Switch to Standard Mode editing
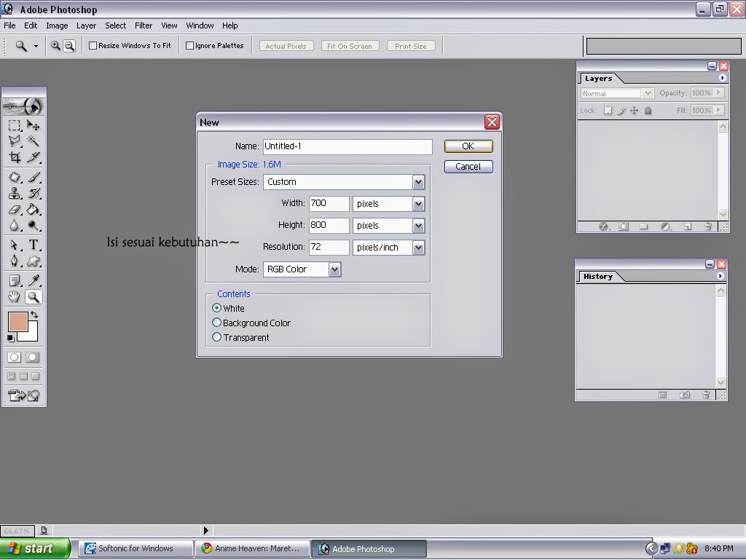This screenshot has width=746, height=560. (15, 358)
